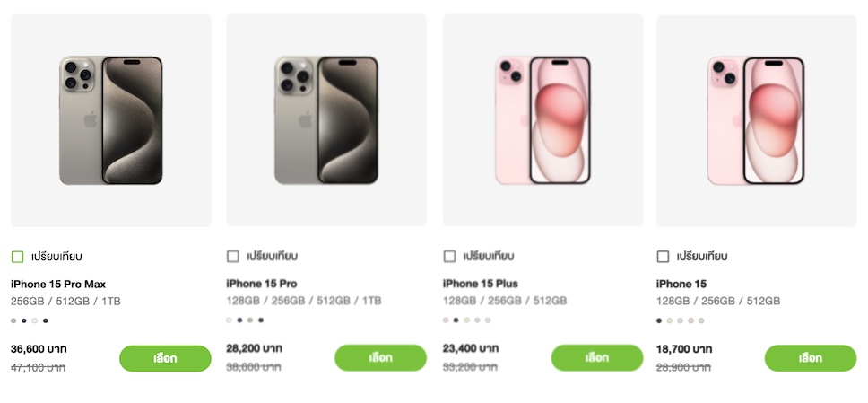Pick the white color dot for iPhone 15 Pro Max
The width and height of the screenshot is (868, 403).
(x=35, y=320)
